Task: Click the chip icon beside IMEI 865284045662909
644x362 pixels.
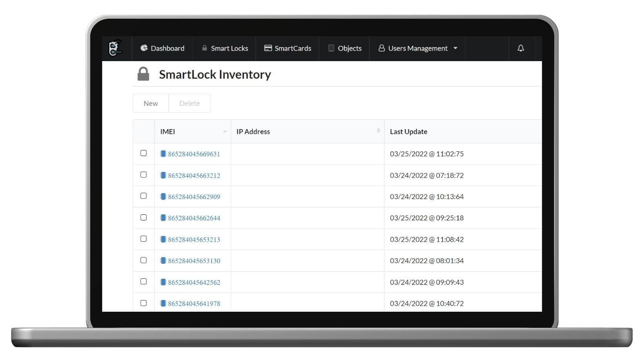Action: (x=163, y=197)
